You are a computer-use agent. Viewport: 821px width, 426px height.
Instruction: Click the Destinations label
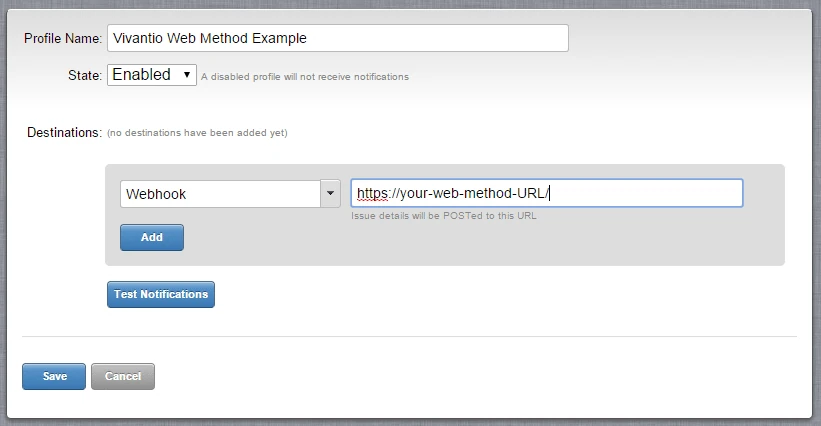pyautogui.click(x=64, y=132)
